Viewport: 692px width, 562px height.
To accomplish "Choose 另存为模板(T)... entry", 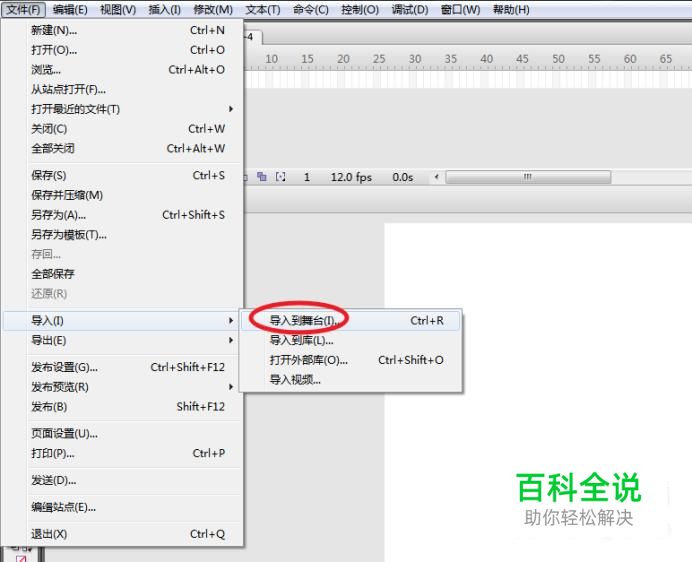I will (123, 234).
